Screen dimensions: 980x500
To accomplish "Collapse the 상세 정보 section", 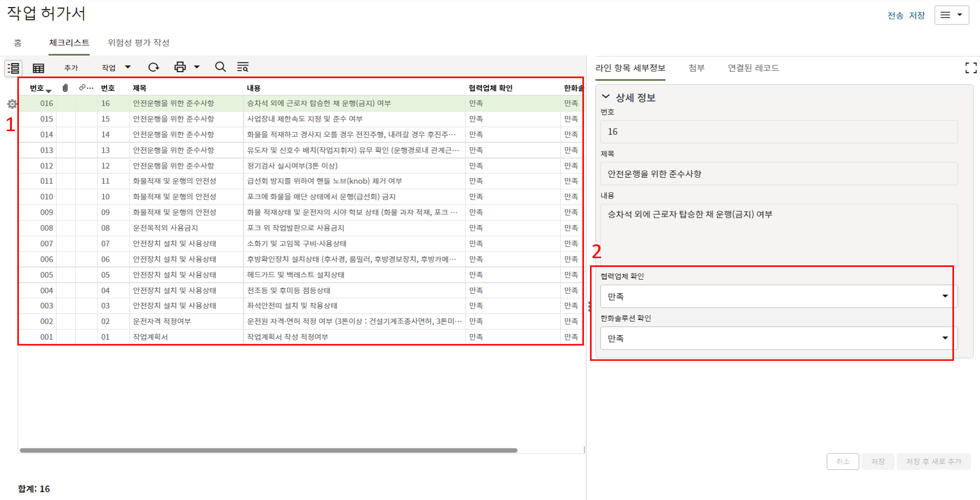I will [x=606, y=97].
